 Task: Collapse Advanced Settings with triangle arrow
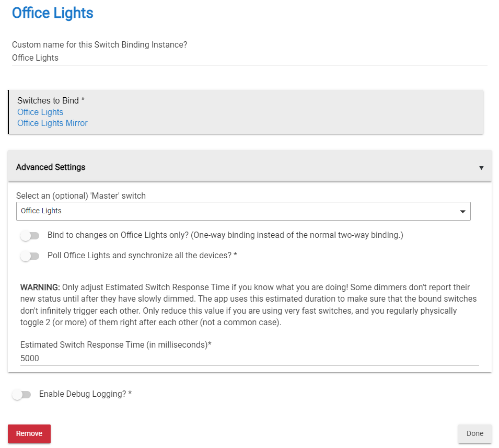tap(481, 168)
